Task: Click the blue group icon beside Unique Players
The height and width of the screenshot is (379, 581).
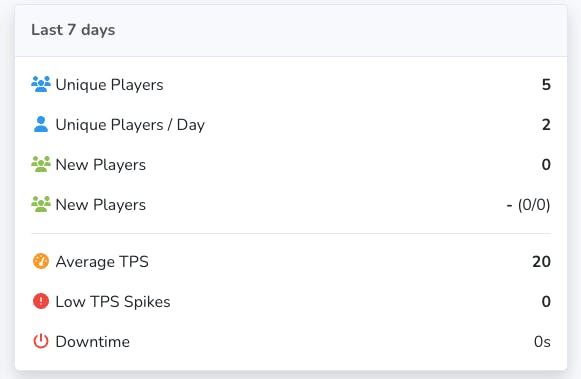Action: 41,84
